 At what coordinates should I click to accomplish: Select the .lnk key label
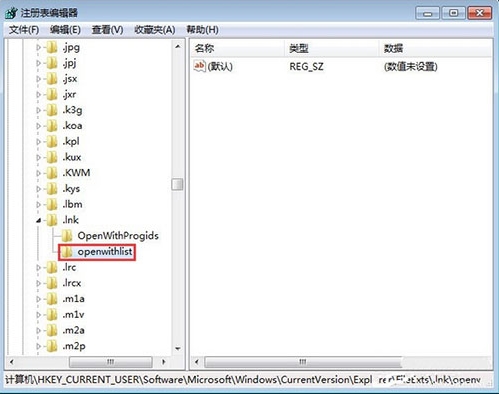[x=70, y=220]
